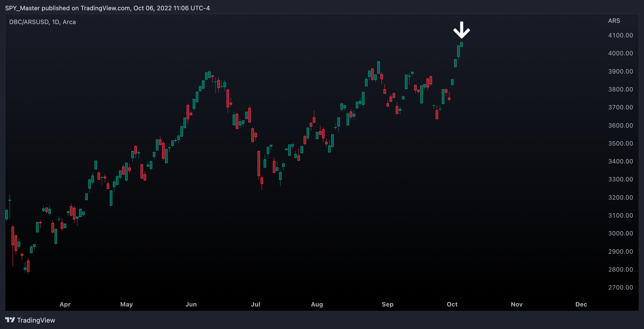Screen dimensions: 644x329
Task: Click the May label on time axis
Action: coord(126,304)
